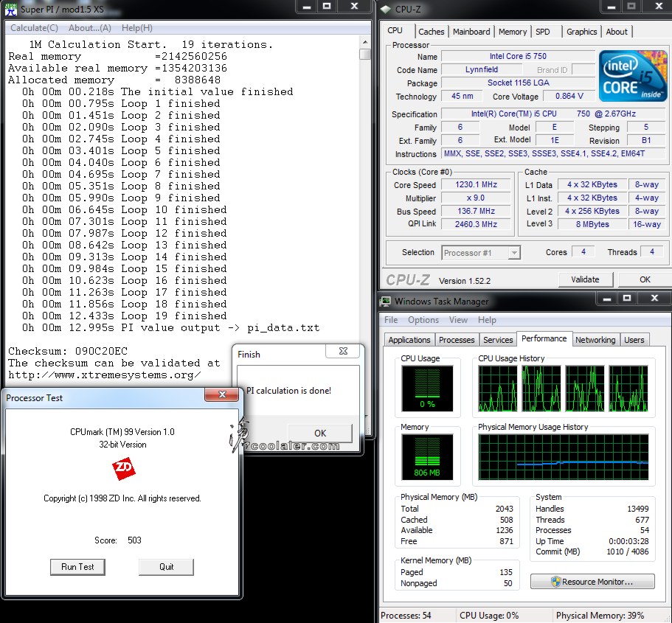Select the Performance tab in Task Manager
This screenshot has width=672, height=623.
pyautogui.click(x=544, y=338)
